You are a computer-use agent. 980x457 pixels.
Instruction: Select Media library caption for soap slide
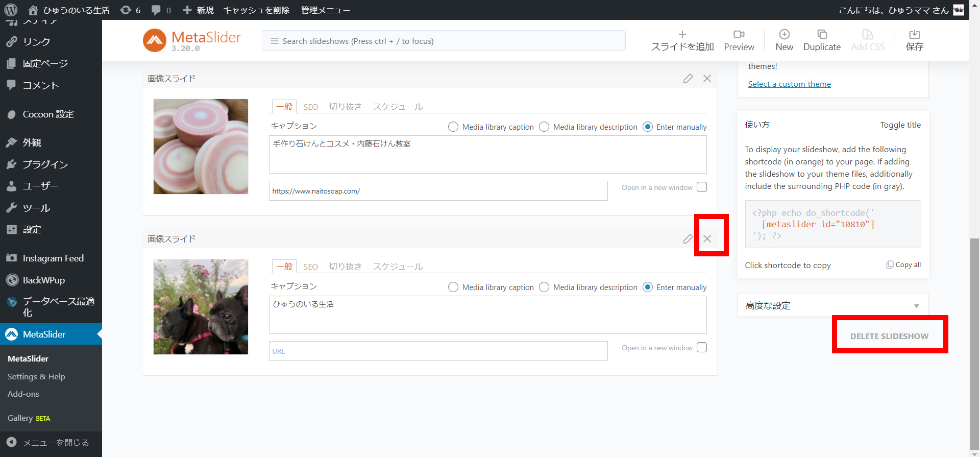tap(453, 127)
